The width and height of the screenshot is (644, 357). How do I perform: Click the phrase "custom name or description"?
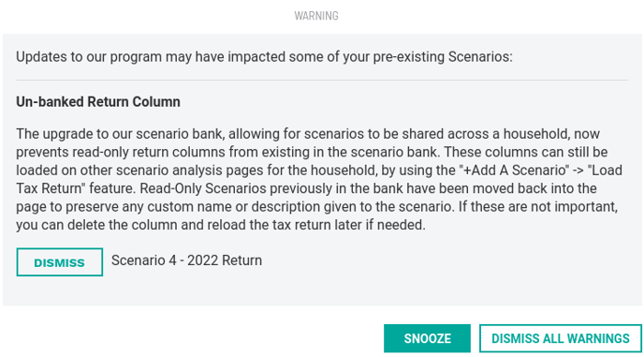tap(234, 207)
